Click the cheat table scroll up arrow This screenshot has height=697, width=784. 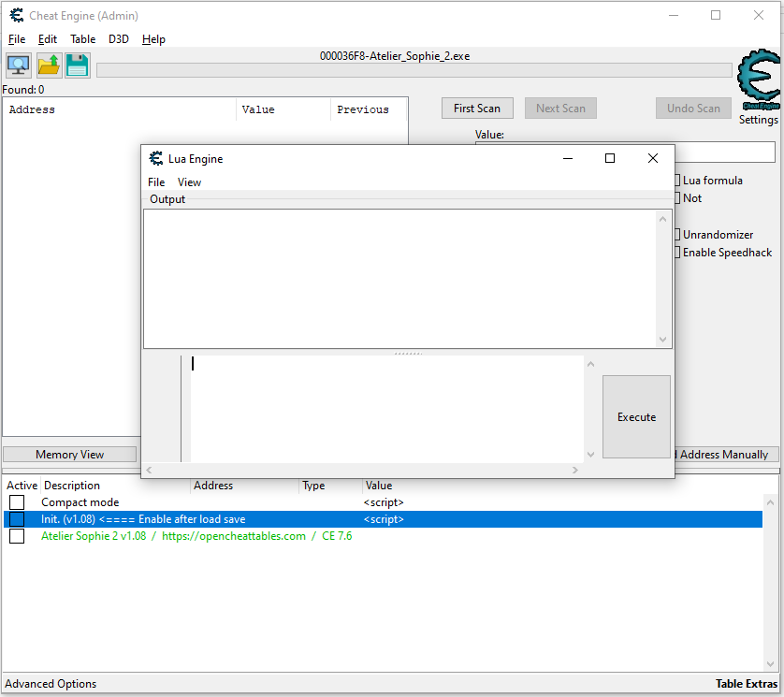(771, 502)
